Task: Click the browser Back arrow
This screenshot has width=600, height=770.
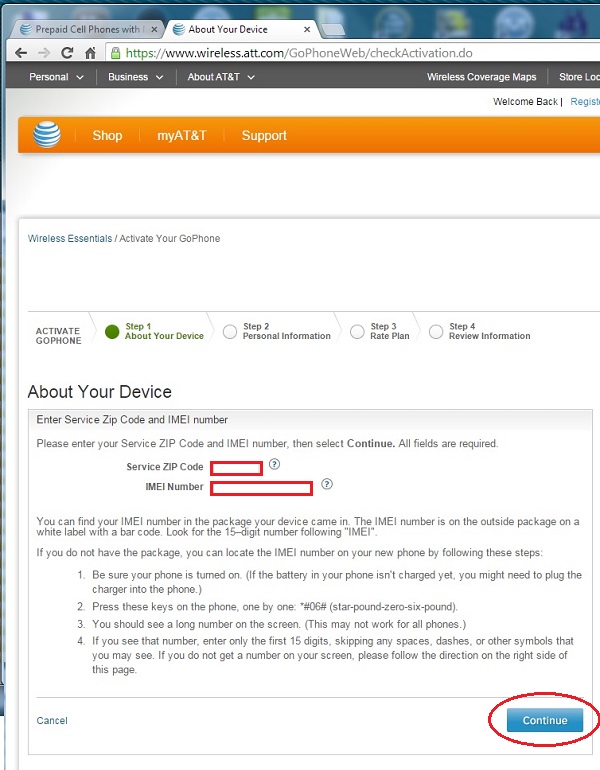Action: pos(21,53)
